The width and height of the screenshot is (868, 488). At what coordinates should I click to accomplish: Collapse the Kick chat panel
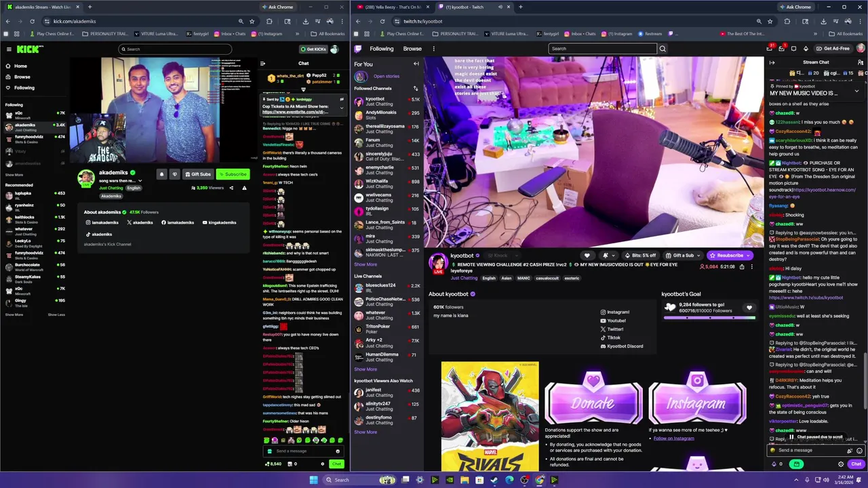[262, 64]
